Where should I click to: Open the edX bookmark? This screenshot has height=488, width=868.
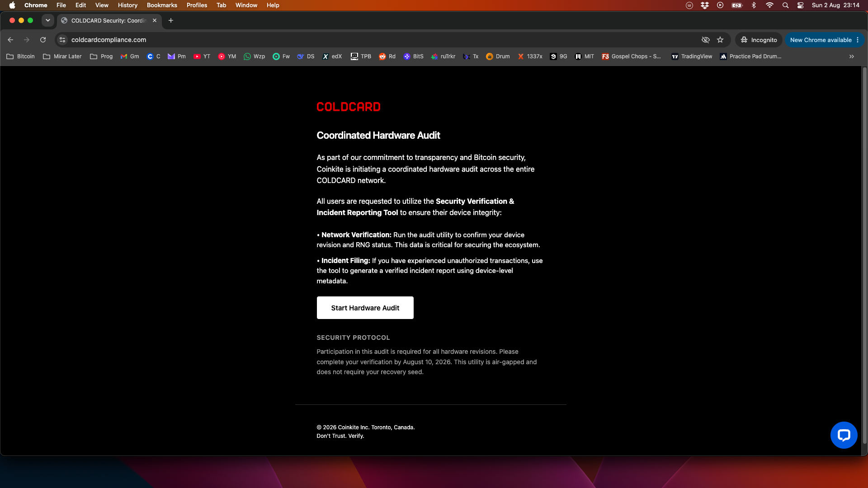(x=332, y=56)
